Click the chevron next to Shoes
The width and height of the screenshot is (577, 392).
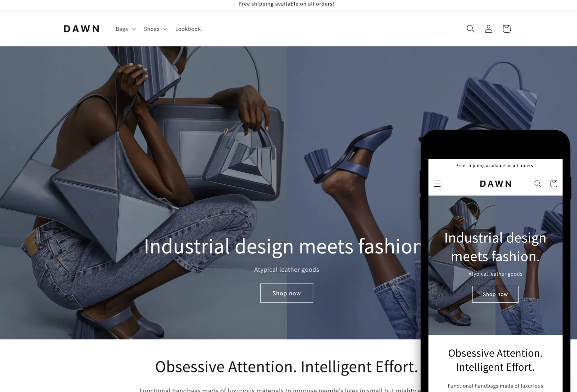point(165,29)
